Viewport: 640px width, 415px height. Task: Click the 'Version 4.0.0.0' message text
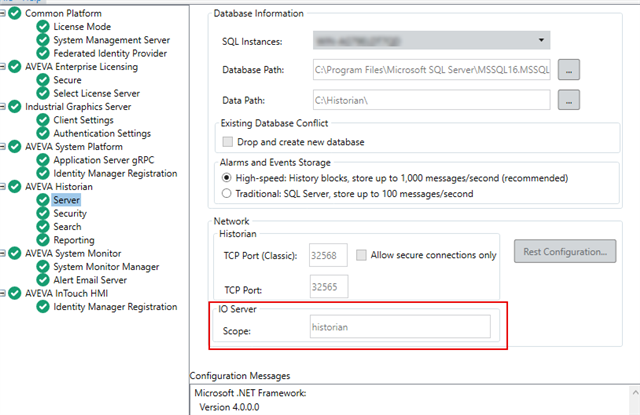coord(229,407)
